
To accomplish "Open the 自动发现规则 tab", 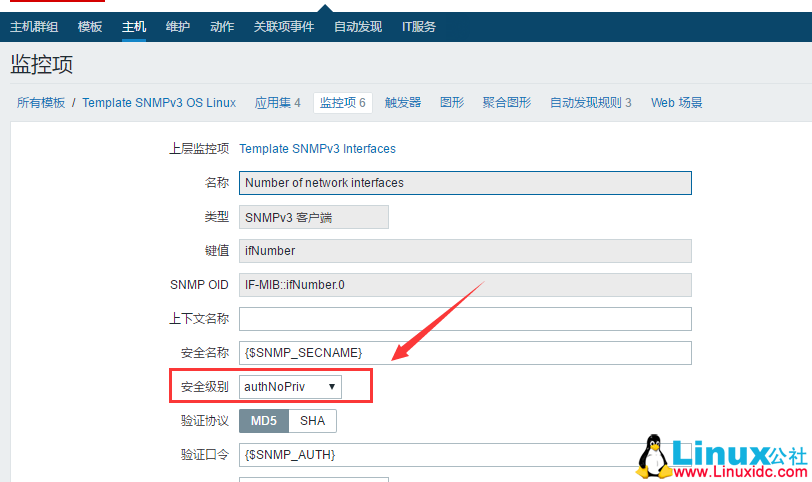I will [590, 103].
